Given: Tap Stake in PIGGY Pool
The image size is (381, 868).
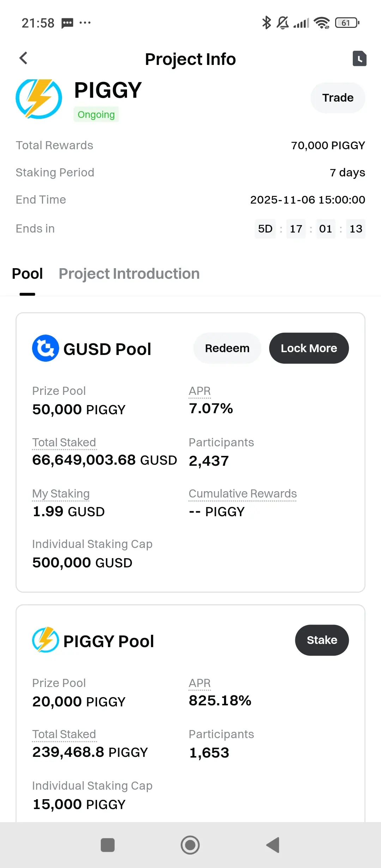Looking at the screenshot, I should [322, 640].
